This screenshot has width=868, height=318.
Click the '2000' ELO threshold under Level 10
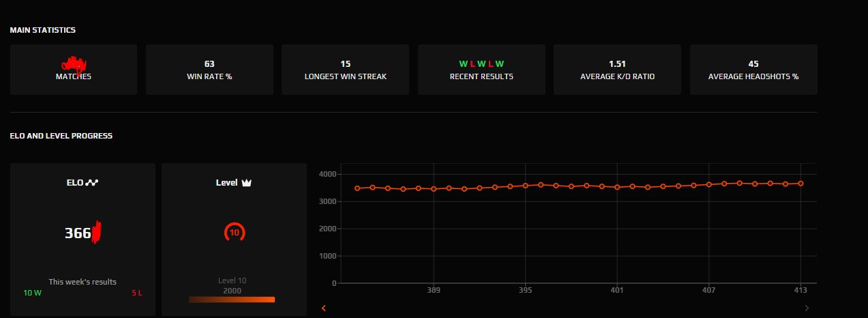click(233, 291)
